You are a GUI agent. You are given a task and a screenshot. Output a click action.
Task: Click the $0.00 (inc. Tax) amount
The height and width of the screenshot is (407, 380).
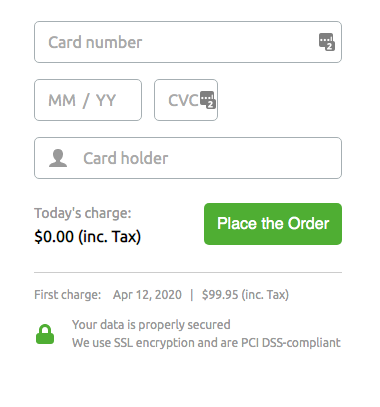[88, 237]
